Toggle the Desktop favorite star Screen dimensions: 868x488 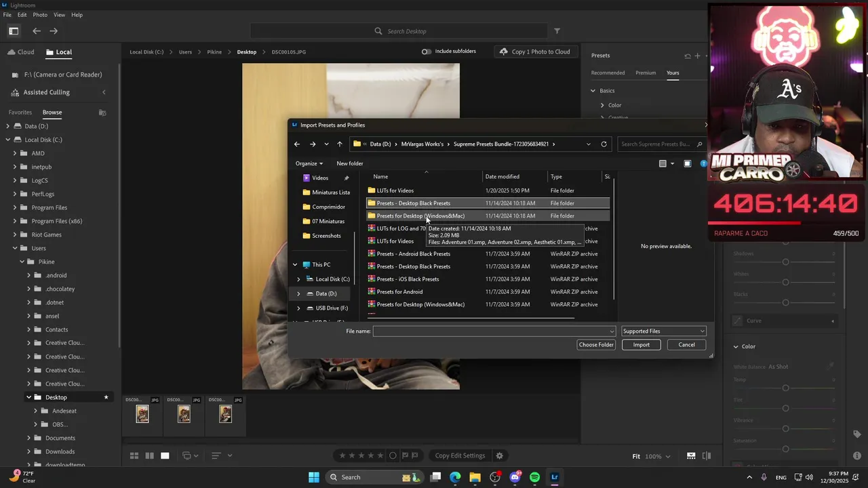pos(106,397)
